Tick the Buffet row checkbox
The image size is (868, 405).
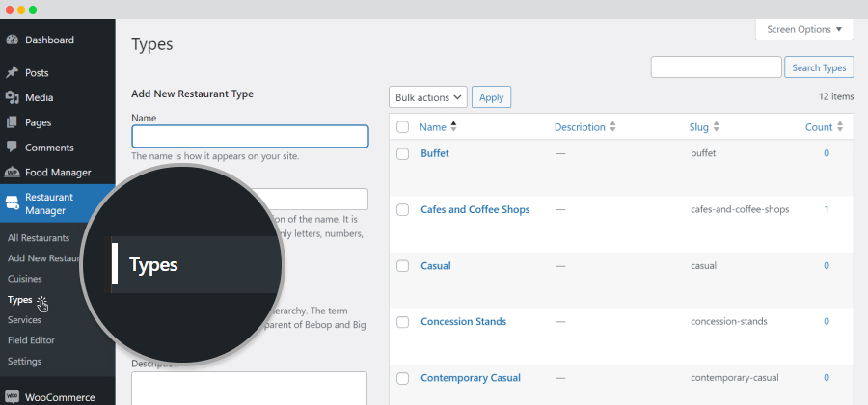coord(402,154)
